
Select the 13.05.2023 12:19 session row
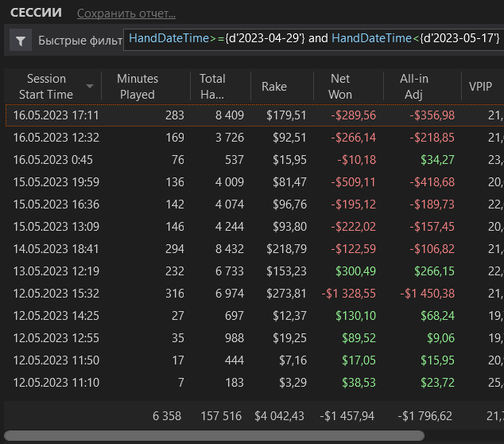[254, 271]
